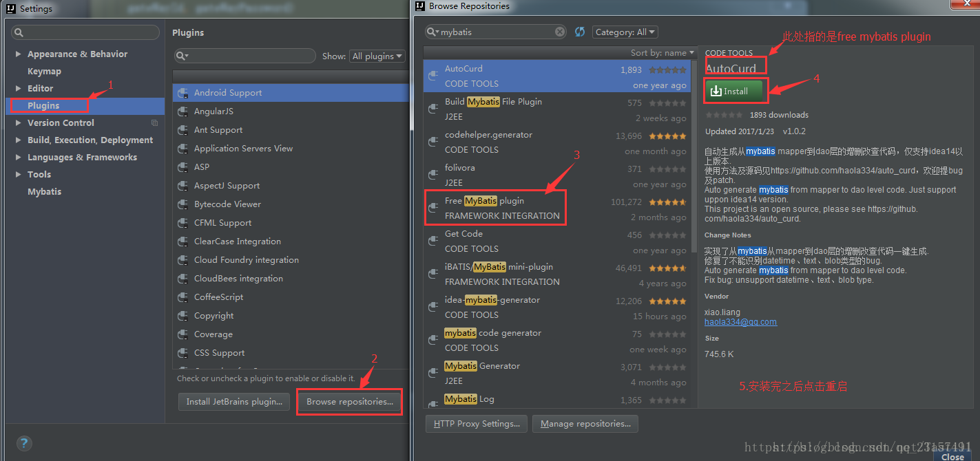Click the Install button for AutoCurd
This screenshot has height=461, width=980.
tap(733, 91)
